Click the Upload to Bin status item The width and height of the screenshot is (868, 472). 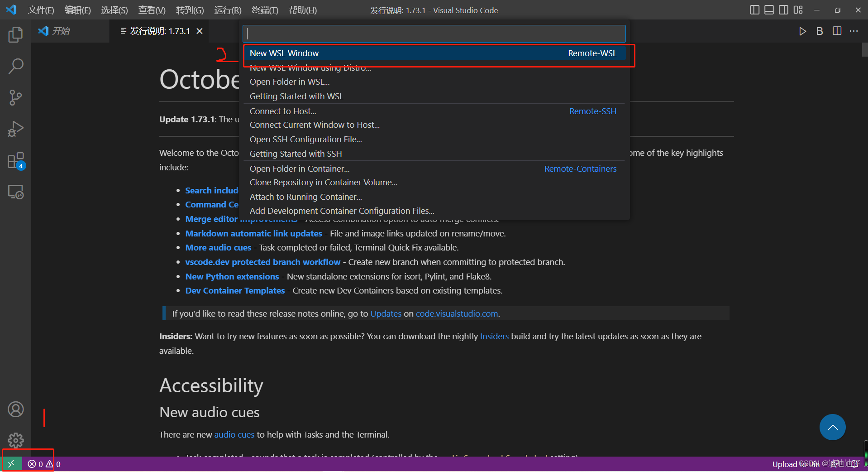pos(796,464)
